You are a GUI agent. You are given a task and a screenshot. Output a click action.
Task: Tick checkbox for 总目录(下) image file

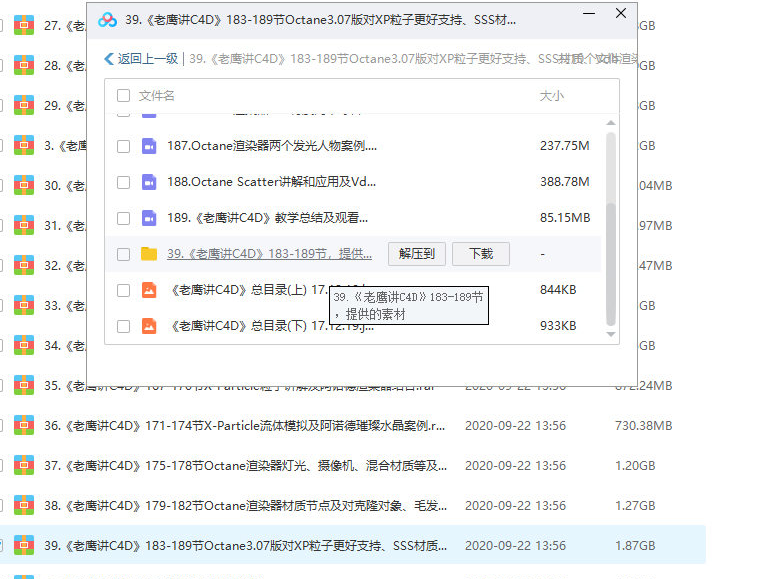tap(123, 326)
